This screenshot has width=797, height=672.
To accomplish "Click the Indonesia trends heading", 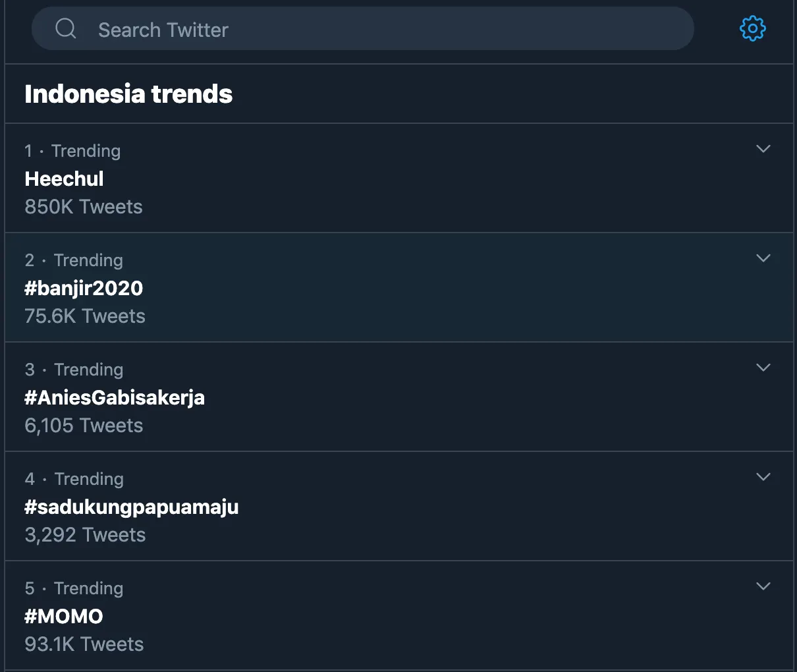I will point(128,94).
